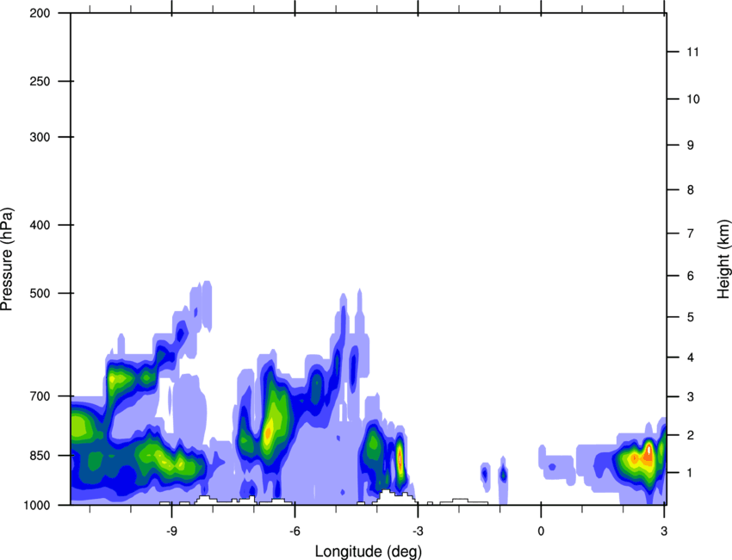Click the 3 longitude tick label
Viewport: 732px width, 560px height.
664,531
